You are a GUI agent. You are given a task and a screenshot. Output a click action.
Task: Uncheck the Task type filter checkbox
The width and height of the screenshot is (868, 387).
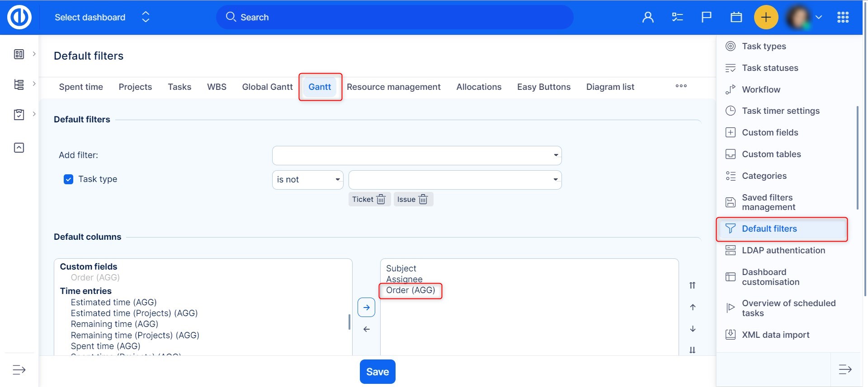(x=68, y=179)
